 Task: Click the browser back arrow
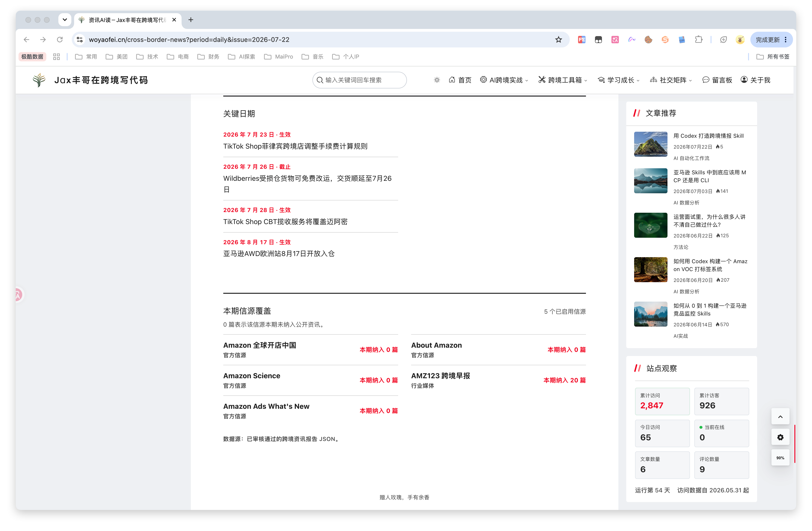[x=26, y=40]
